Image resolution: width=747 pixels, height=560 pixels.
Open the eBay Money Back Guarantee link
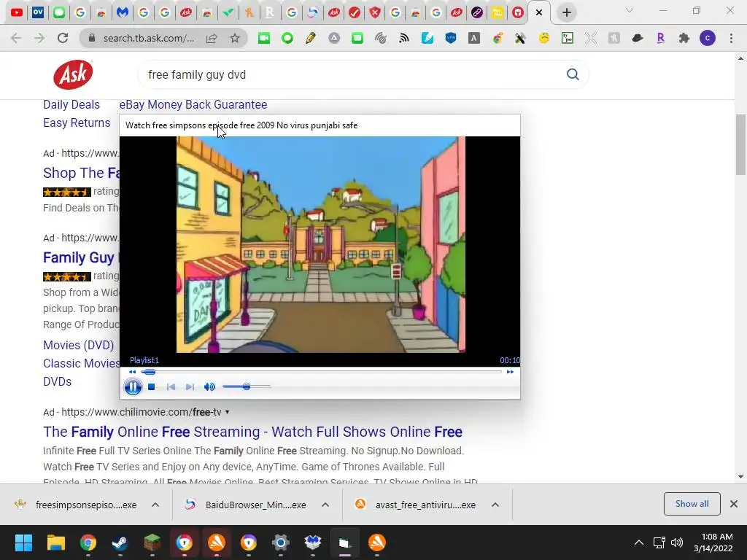point(193,105)
